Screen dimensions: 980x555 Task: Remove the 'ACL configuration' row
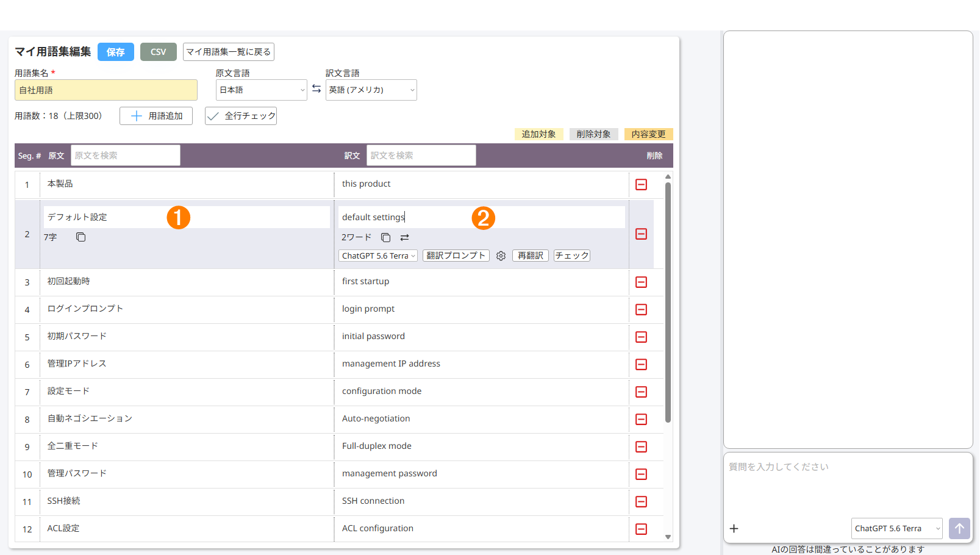[x=641, y=529]
